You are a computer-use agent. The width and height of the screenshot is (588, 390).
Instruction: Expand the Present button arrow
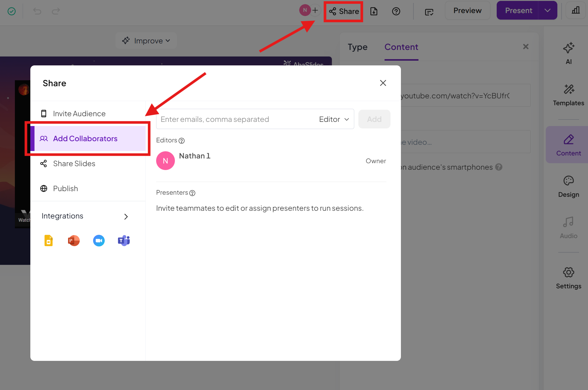tap(547, 10)
